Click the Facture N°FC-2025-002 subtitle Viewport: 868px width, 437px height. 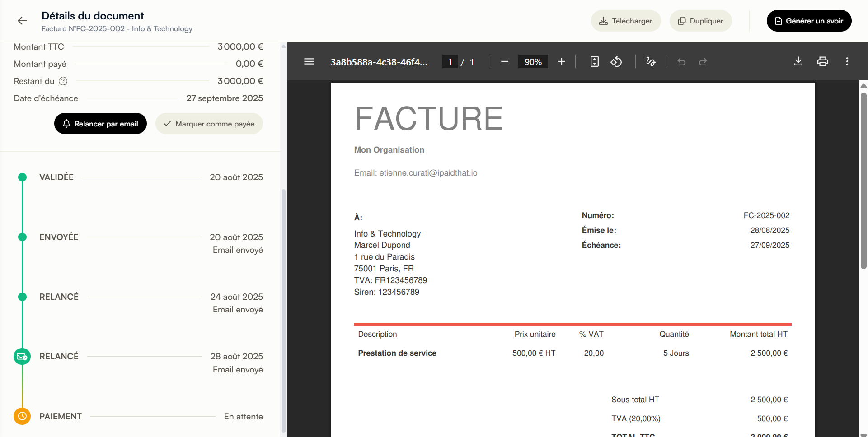pyautogui.click(x=117, y=28)
